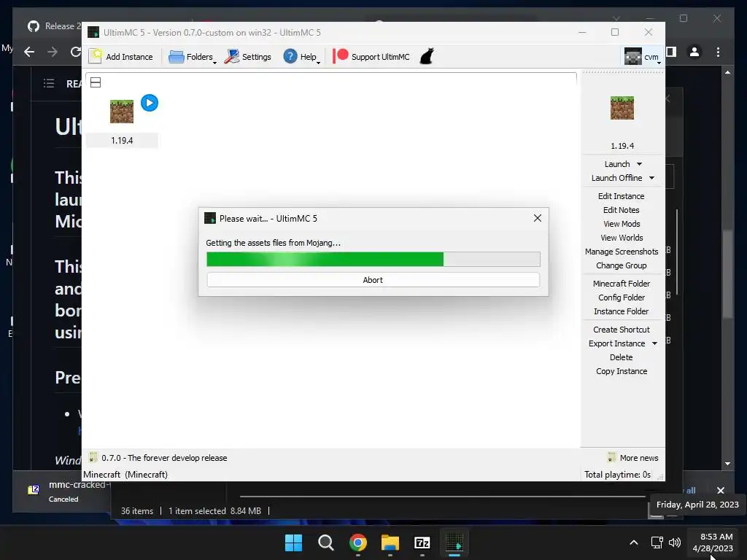Viewport: 747px width, 560px height.
Task: Click the grass block icon in side panel
Action: [x=622, y=108]
